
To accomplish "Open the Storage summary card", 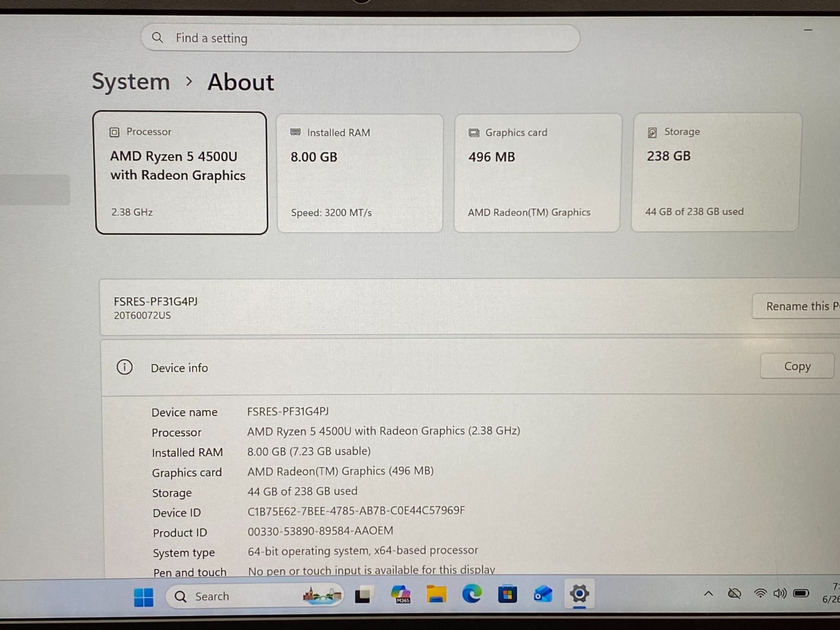I will coord(716,172).
